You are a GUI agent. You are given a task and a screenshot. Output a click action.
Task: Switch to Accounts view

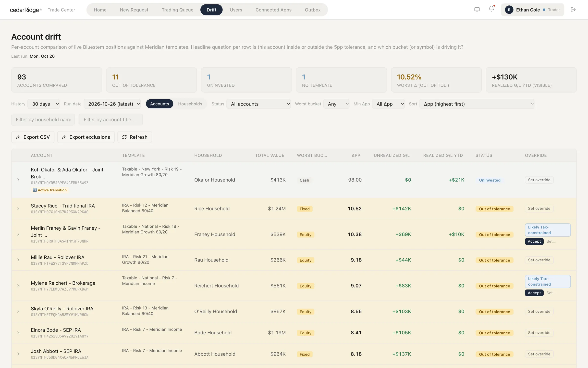pos(159,104)
